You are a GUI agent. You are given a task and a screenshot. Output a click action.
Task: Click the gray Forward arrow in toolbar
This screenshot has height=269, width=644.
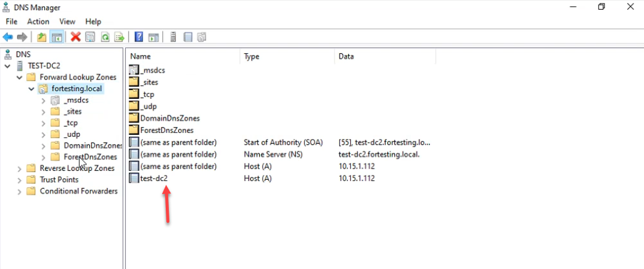22,37
